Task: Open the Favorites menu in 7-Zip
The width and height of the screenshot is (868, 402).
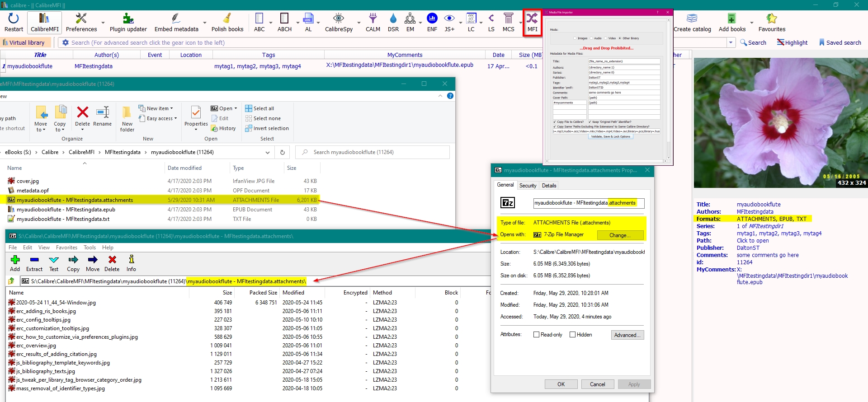Action: pyautogui.click(x=66, y=248)
